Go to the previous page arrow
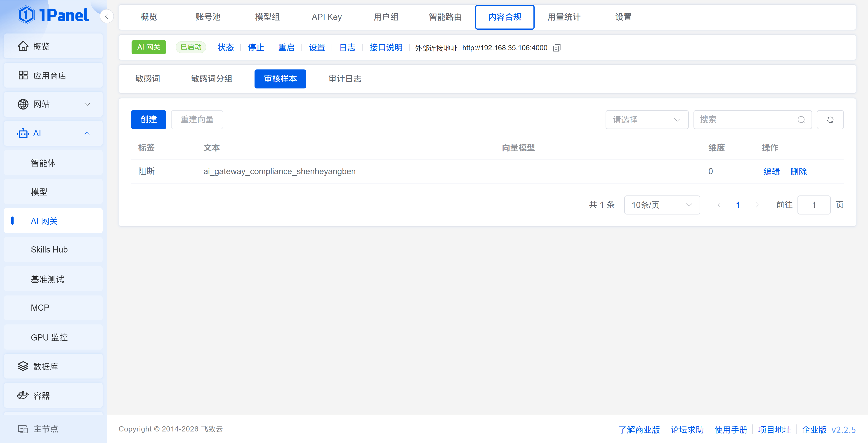The height and width of the screenshot is (443, 868). click(719, 205)
